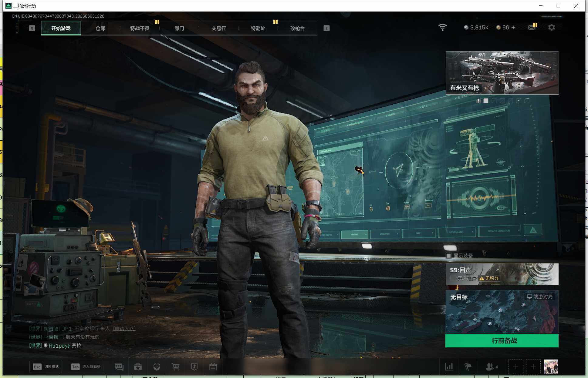Toggle the 开启排位 ranked checkbox
Viewport: 588px width, 378px height.
(453, 278)
